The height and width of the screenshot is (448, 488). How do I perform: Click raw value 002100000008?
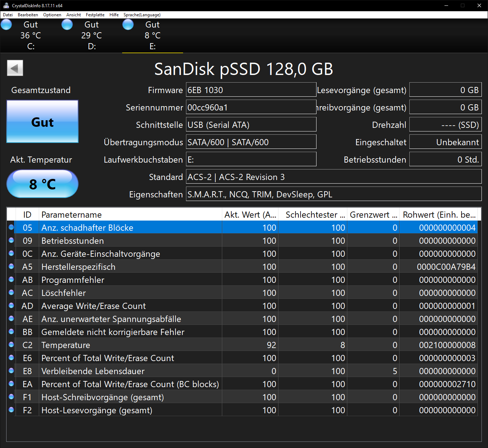coord(447,345)
